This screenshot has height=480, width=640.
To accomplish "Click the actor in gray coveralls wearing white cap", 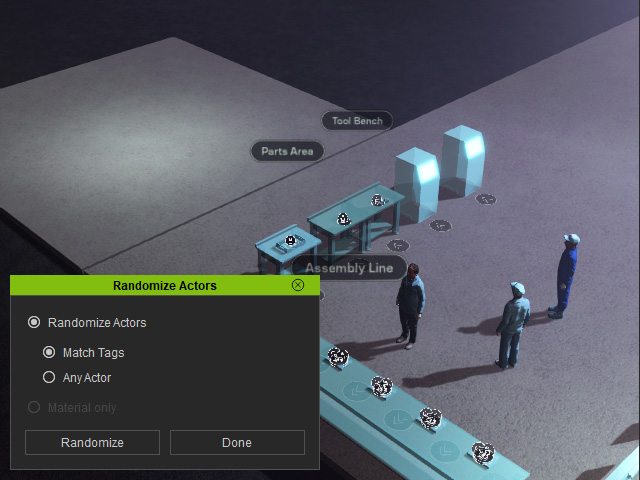I will click(x=512, y=325).
